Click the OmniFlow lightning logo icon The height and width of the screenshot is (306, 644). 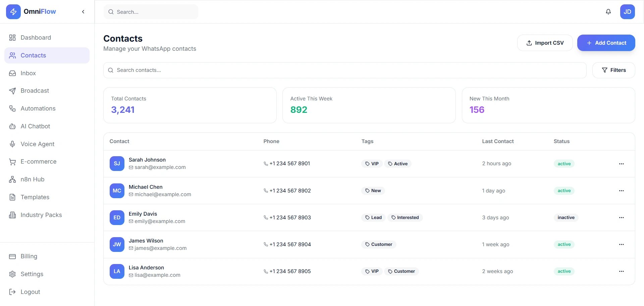pos(13,12)
